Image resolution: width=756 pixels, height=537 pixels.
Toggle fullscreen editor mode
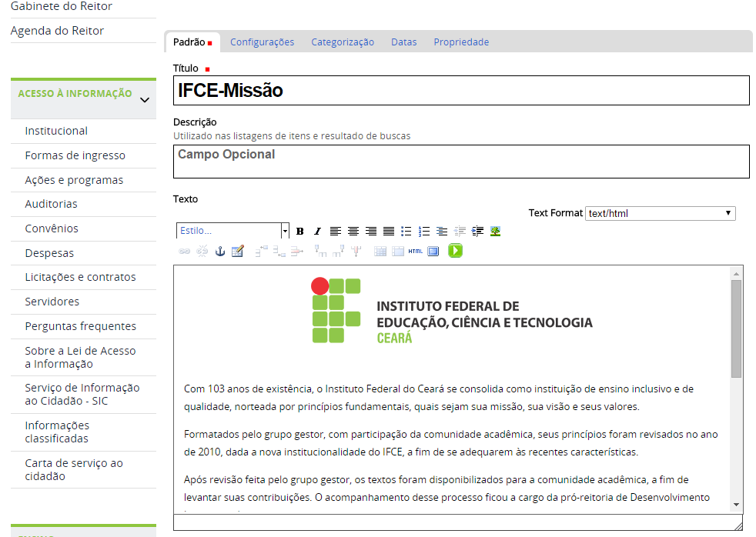433,251
